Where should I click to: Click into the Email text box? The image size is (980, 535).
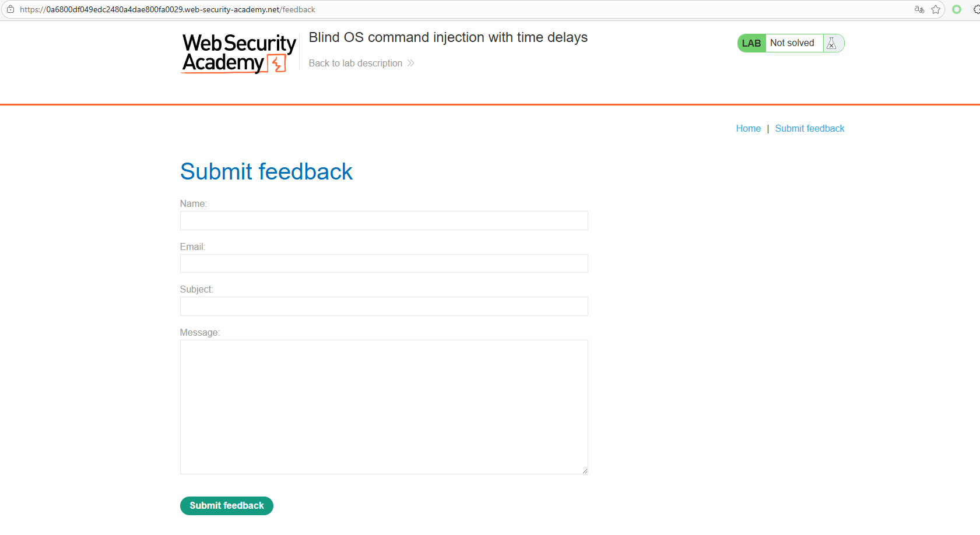coord(384,263)
